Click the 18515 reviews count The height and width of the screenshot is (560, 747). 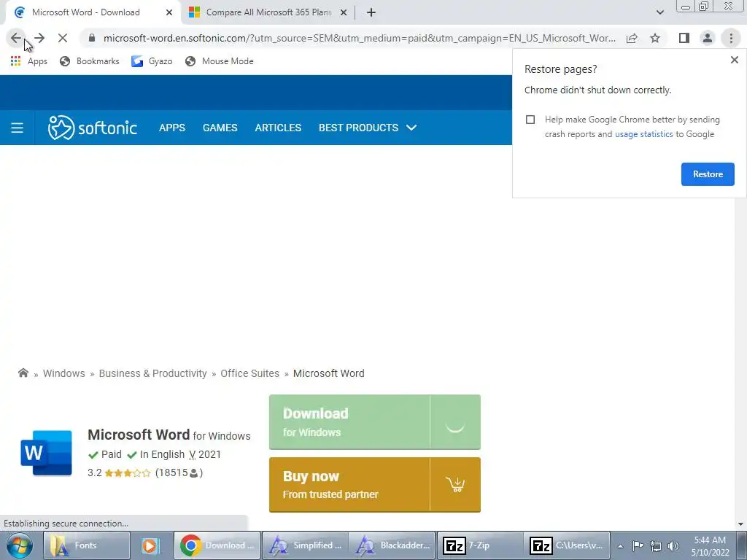point(179,472)
